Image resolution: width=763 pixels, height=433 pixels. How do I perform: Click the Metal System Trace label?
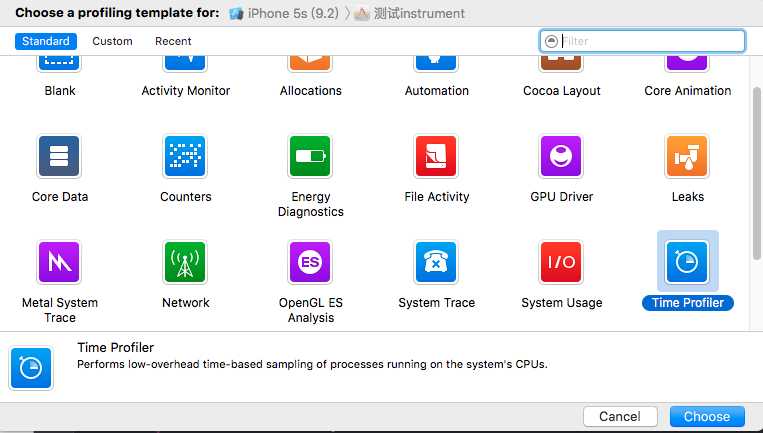[60, 310]
